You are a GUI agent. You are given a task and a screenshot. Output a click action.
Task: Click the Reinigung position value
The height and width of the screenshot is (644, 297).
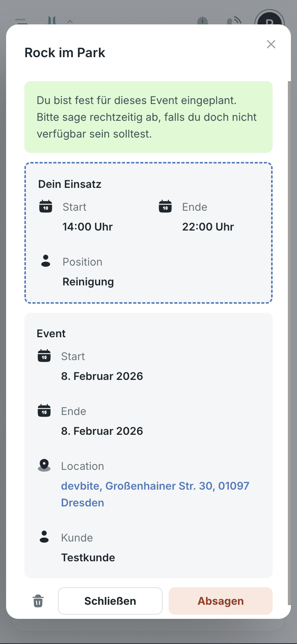pyautogui.click(x=88, y=282)
